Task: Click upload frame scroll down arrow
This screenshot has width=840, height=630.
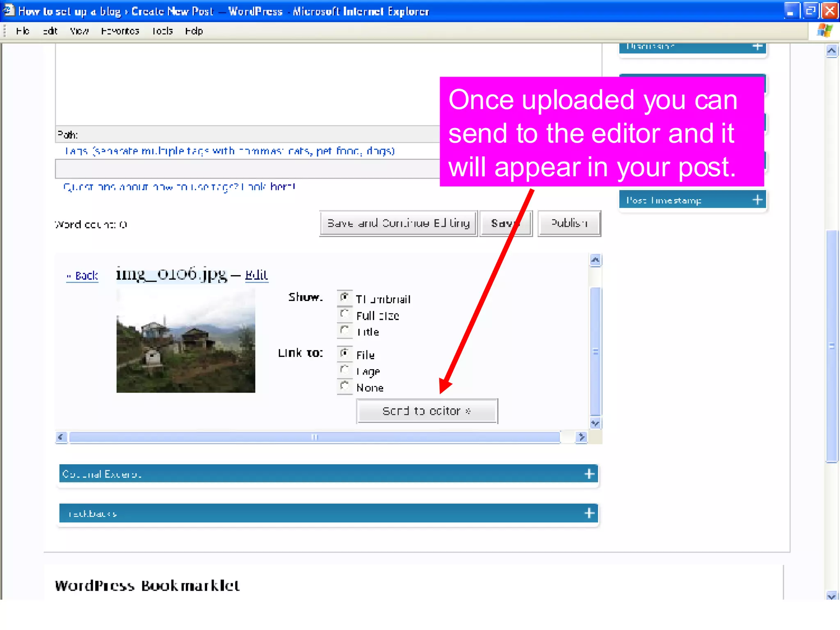Action: tap(596, 423)
